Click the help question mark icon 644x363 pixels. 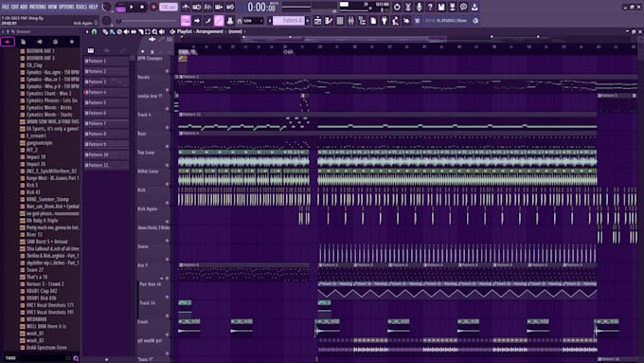[x=430, y=7]
